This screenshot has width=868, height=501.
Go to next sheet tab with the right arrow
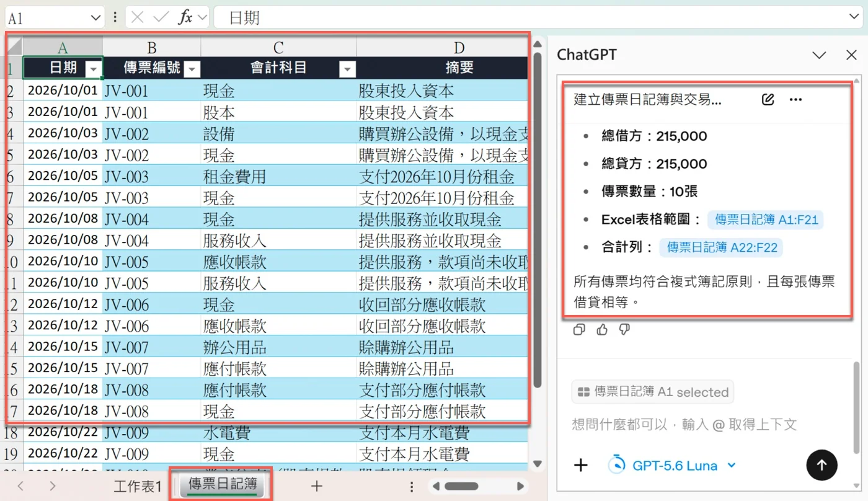(53, 486)
